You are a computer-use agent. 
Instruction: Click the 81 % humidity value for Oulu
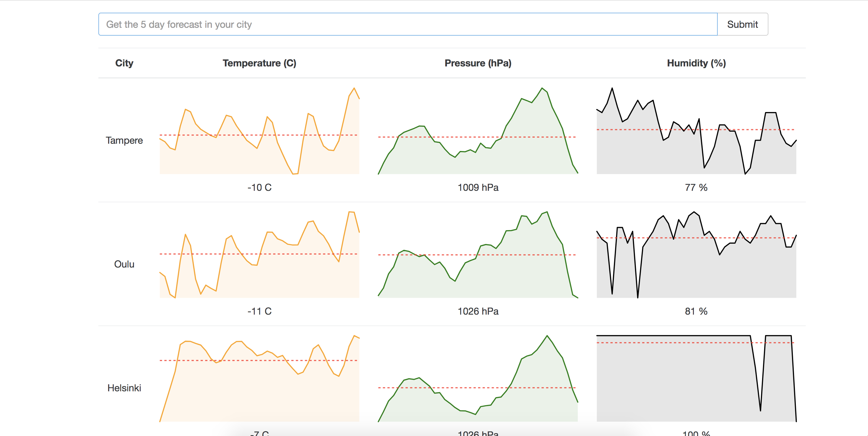point(696,311)
